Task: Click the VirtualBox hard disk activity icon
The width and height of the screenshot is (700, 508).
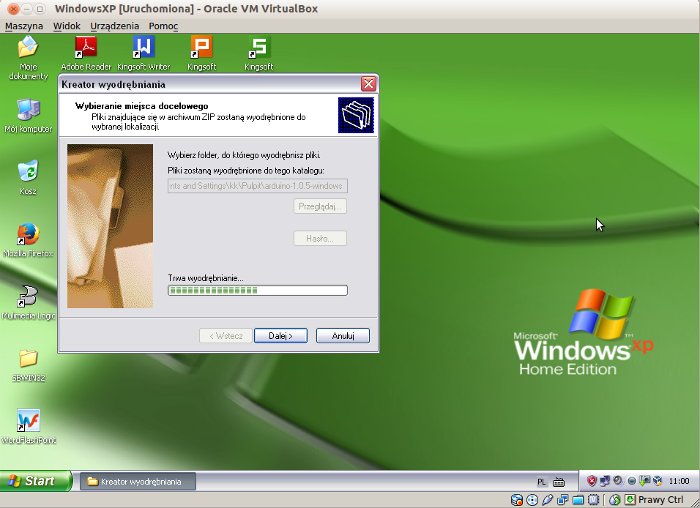Action: 517,500
